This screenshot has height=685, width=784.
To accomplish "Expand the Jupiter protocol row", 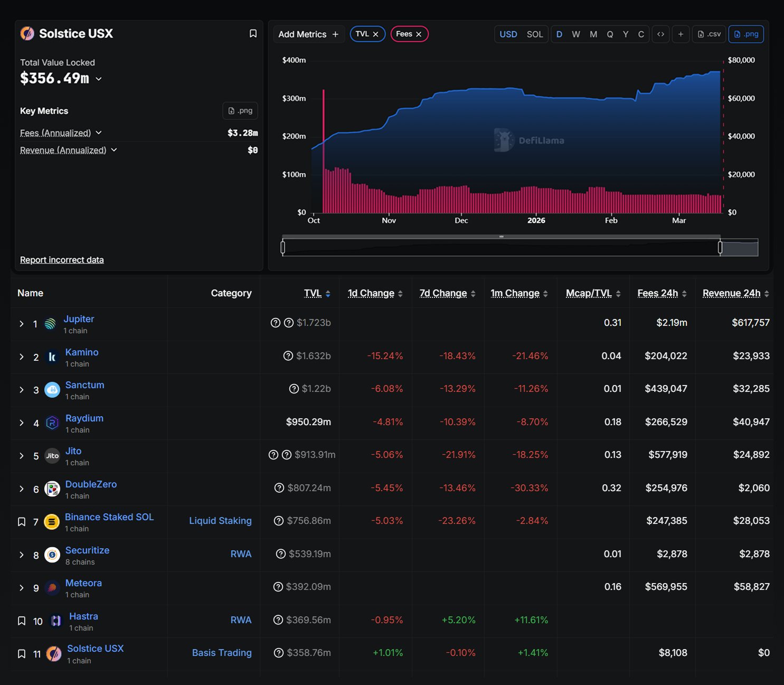I will (22, 324).
